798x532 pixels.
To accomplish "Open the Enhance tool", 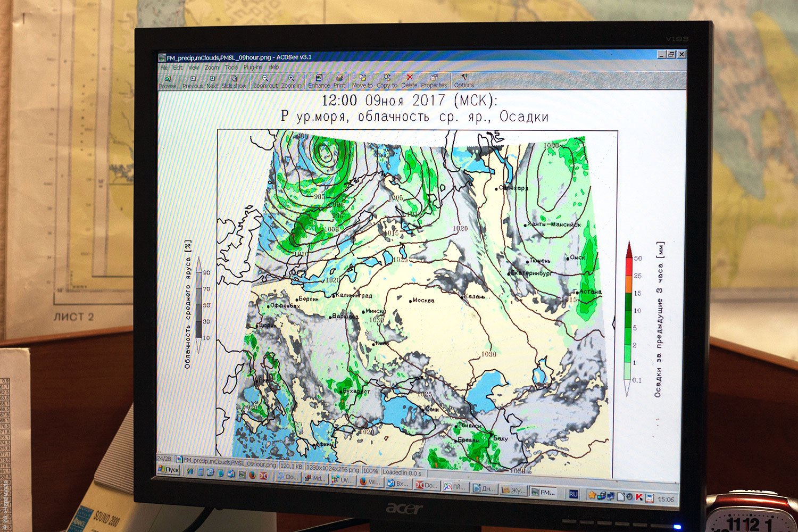I will [319, 81].
